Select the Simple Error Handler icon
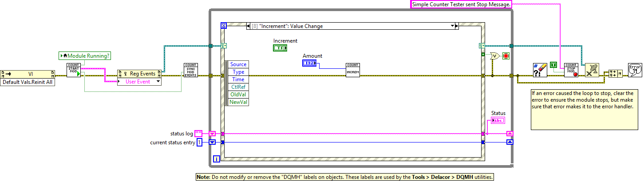Screen dimensions: 644x182 635,70
